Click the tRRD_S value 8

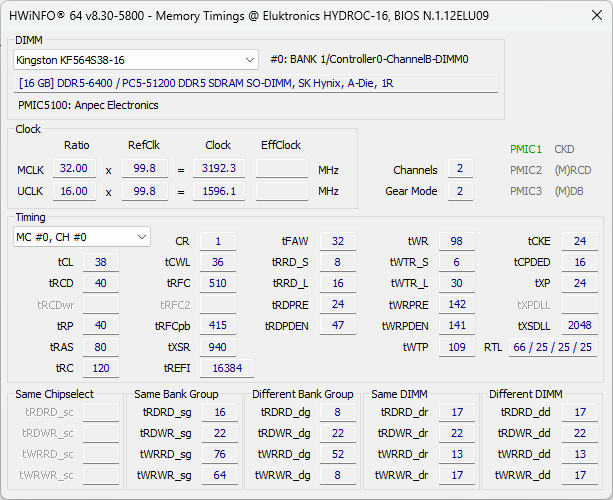(x=338, y=262)
